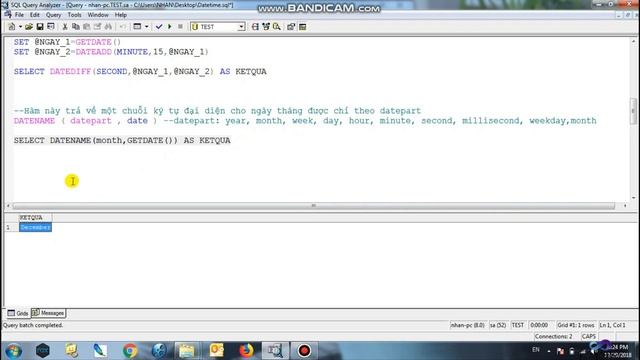
Task: Open the Window menu
Action: click(x=98, y=15)
